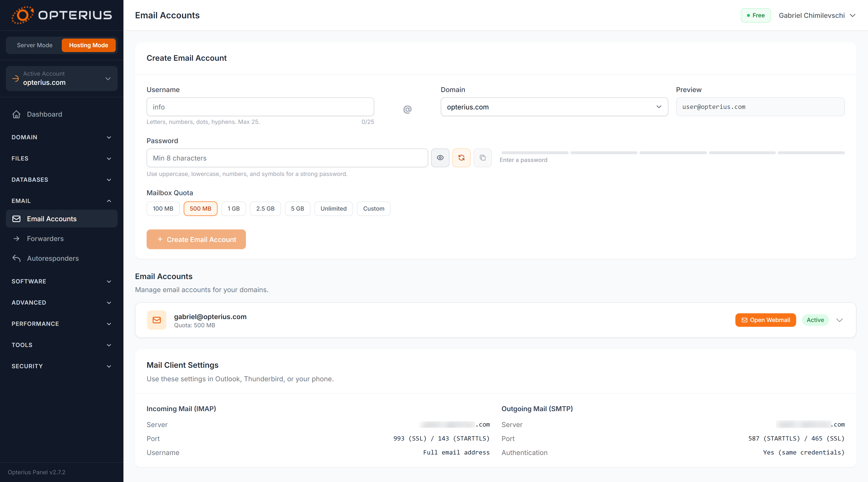Switch to Server Mode
Viewport: 868px width, 482px height.
click(34, 45)
